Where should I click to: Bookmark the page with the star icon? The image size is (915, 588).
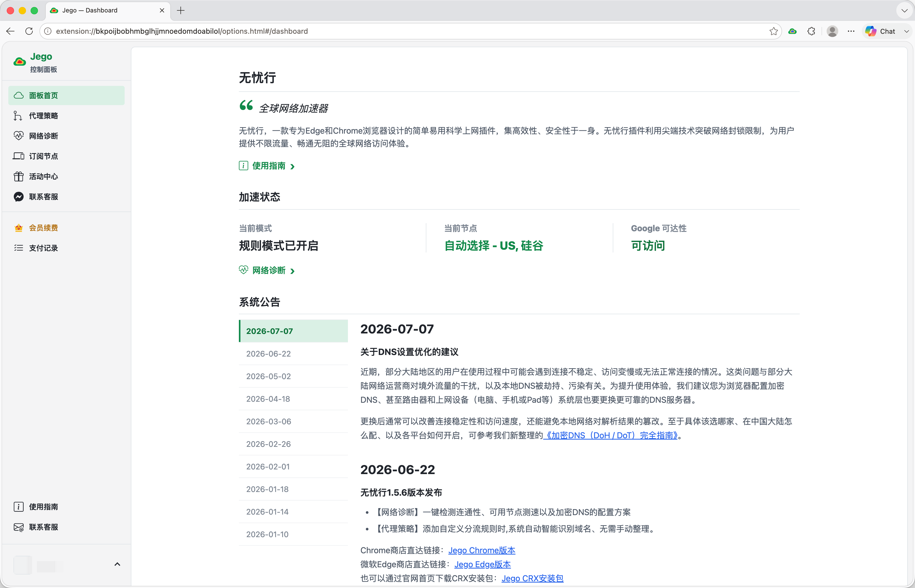click(x=773, y=31)
